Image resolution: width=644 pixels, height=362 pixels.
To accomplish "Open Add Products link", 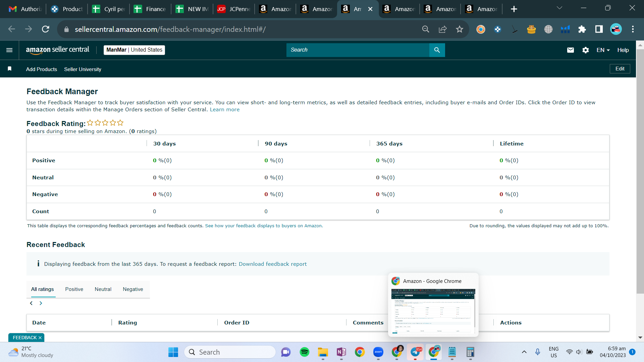I will point(42,69).
